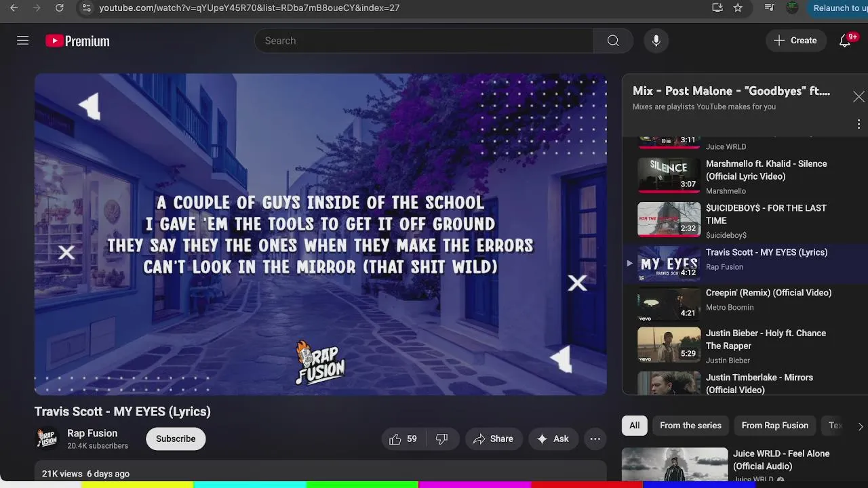Open the Create menu button
Viewport: 868px width, 488px height.
click(795, 41)
